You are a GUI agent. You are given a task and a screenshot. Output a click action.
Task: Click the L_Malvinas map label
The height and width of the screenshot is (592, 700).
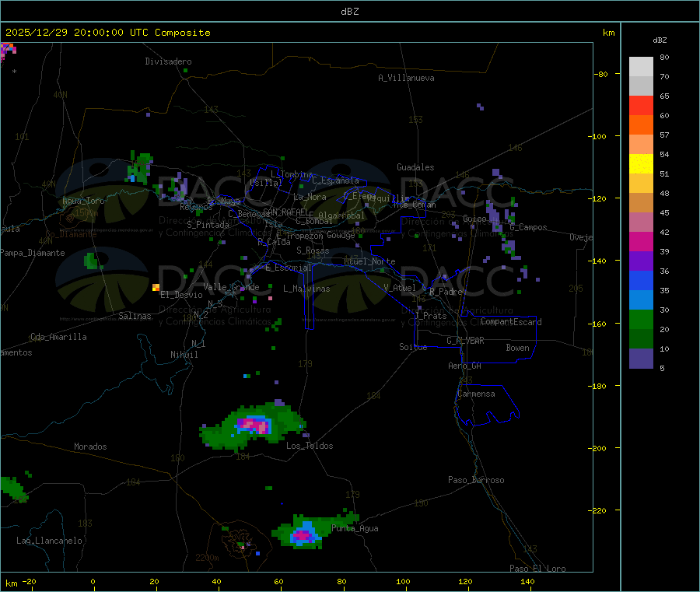(306, 289)
